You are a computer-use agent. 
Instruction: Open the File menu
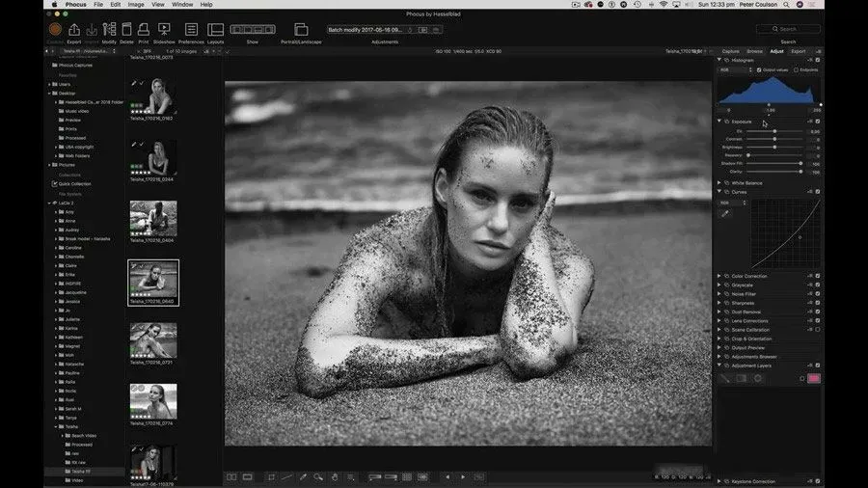coord(98,5)
